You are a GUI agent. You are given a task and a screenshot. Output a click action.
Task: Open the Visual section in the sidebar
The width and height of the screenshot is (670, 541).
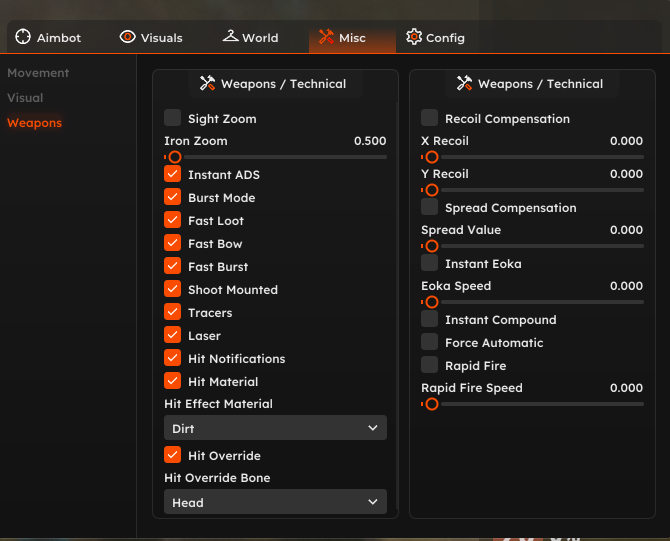tap(25, 98)
